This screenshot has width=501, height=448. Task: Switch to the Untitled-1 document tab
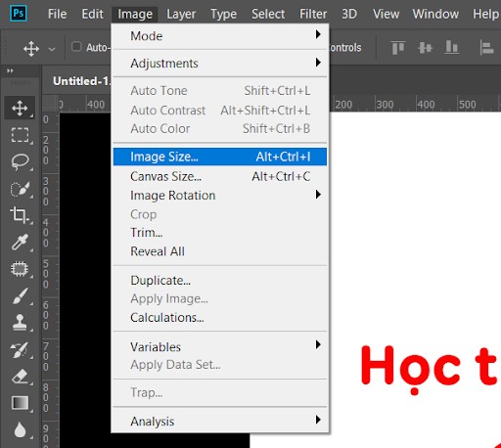(x=81, y=81)
